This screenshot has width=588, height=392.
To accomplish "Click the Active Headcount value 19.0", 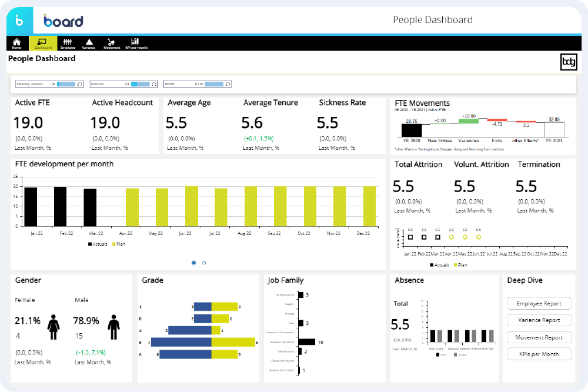I will pos(105,123).
